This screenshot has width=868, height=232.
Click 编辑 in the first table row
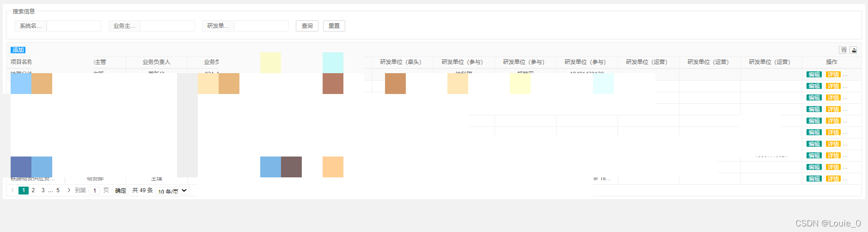click(x=814, y=75)
